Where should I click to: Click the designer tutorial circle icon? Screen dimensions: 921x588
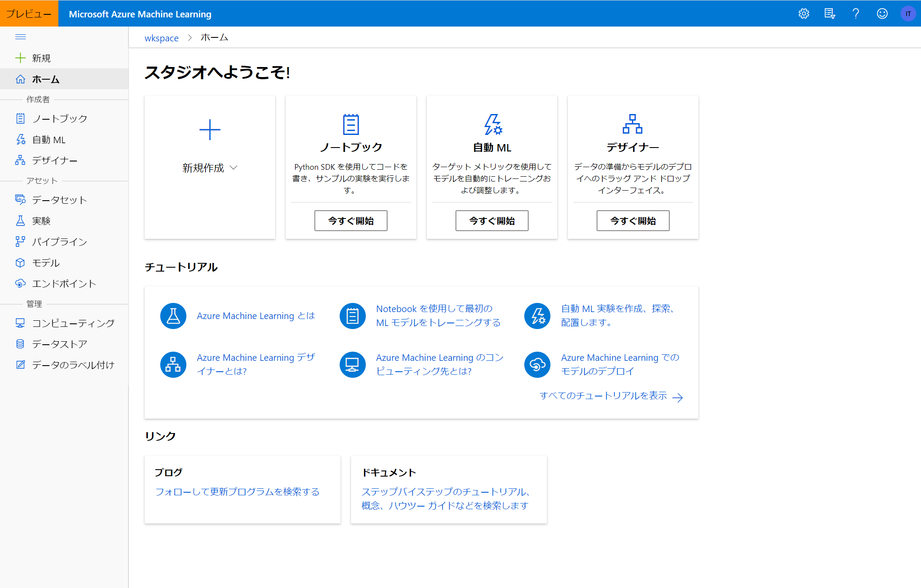click(173, 364)
